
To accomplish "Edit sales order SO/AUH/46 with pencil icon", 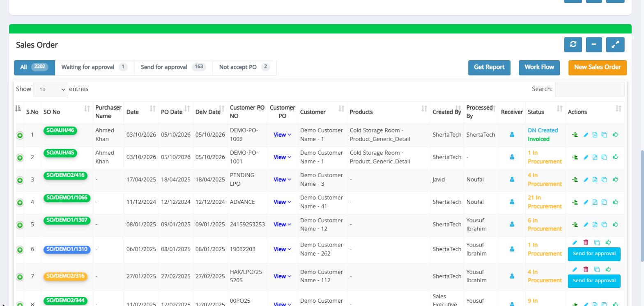I will pos(586,135).
